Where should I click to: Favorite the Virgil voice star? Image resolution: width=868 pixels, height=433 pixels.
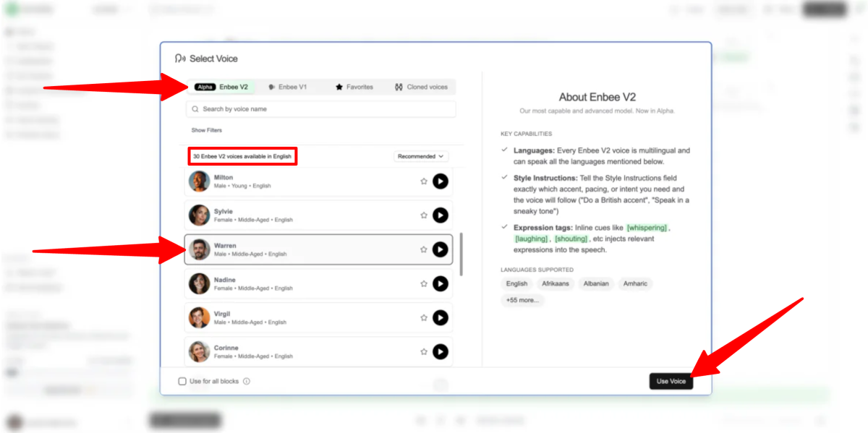[x=424, y=317]
